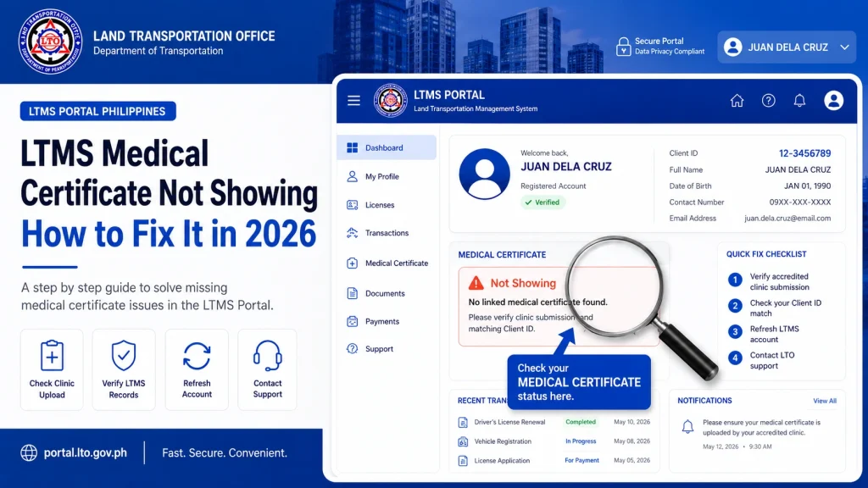The width and height of the screenshot is (868, 488).
Task: Click the Contact Support card
Action: tap(267, 369)
